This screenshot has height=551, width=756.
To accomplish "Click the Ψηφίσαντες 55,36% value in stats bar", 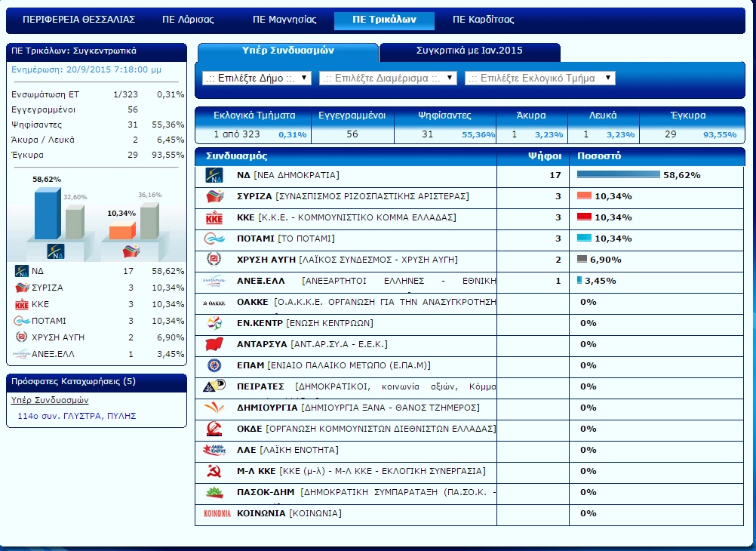I will [x=478, y=134].
